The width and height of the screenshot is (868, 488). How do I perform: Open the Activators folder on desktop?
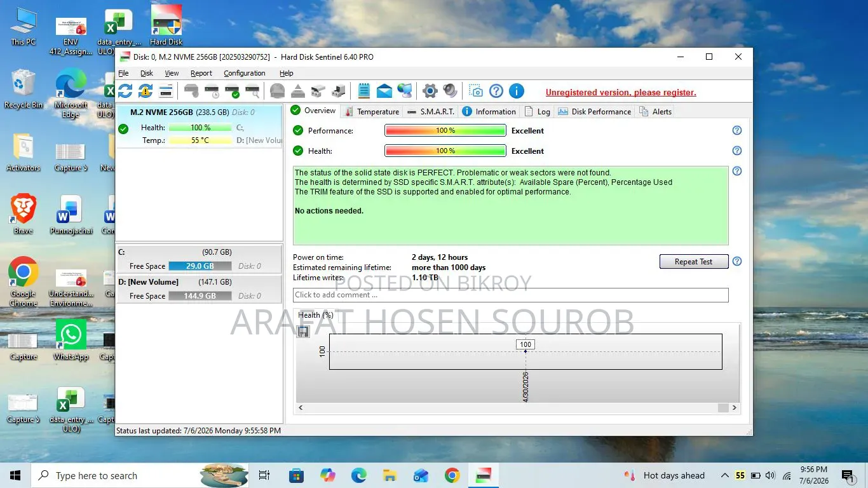click(24, 152)
